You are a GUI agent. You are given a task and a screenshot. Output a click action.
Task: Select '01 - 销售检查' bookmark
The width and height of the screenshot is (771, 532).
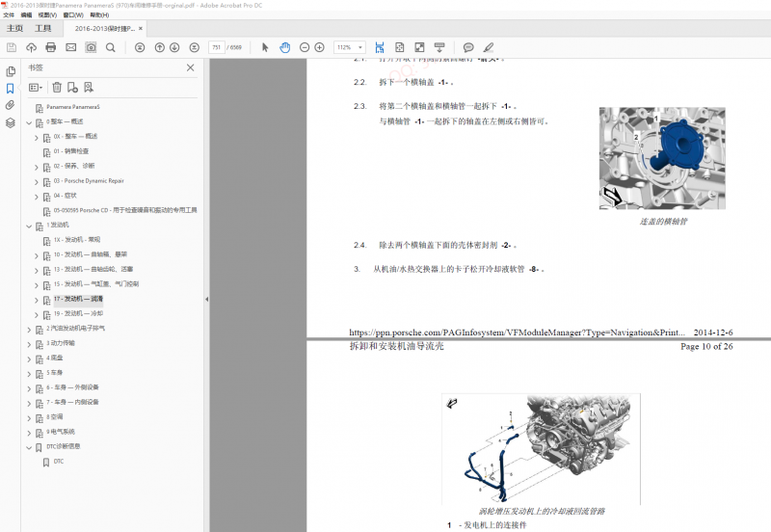click(70, 151)
